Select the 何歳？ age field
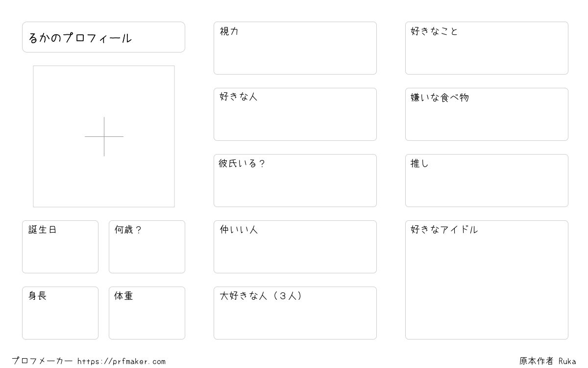This screenshot has height=368, width=588. point(147,247)
